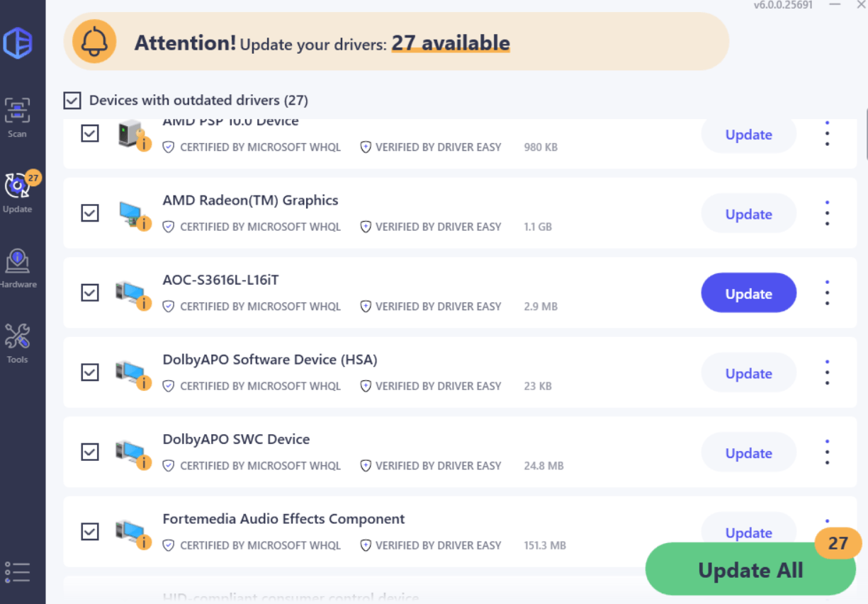Update the DolbyAPO SWC Device driver
Screen dimensions: 868x604
748,453
